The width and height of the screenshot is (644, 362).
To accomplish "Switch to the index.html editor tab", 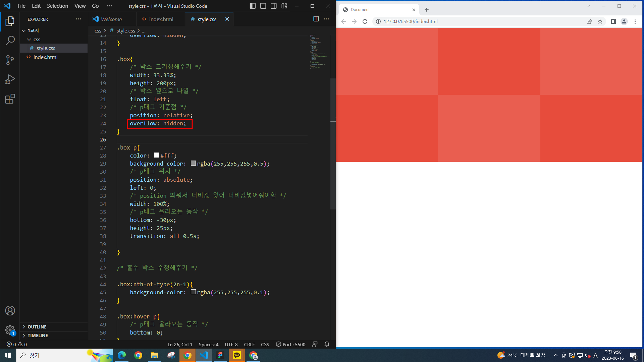I will (x=161, y=19).
